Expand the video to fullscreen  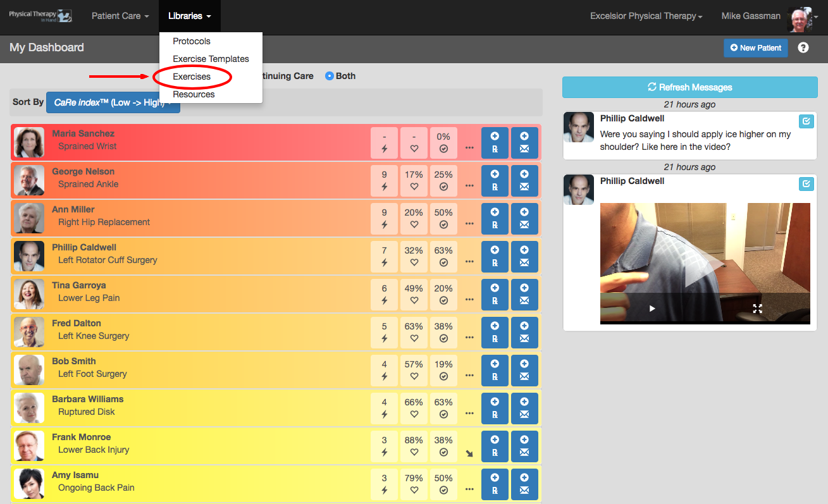[x=757, y=309]
